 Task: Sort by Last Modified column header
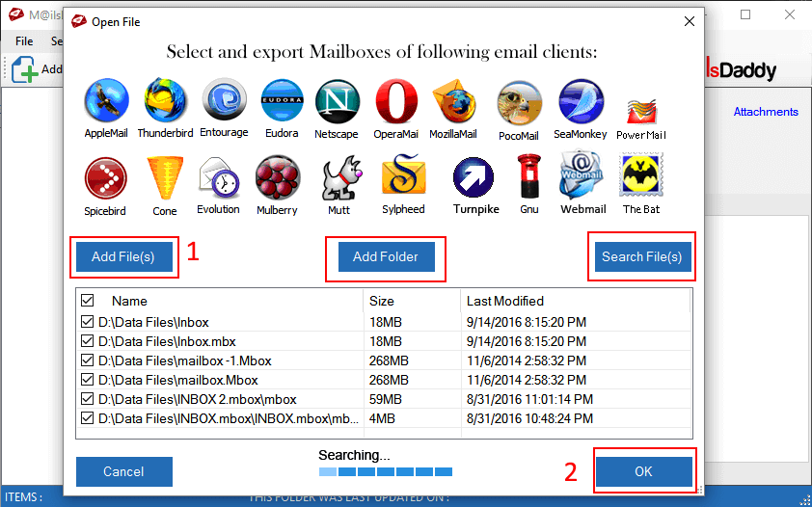click(505, 301)
